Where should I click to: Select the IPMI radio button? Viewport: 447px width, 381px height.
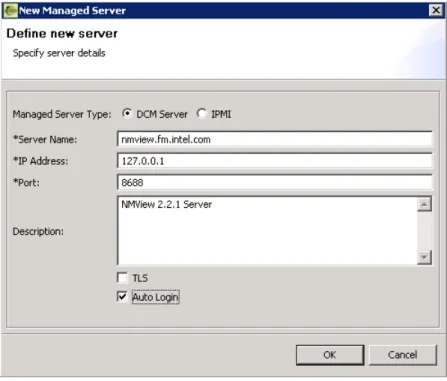click(201, 114)
